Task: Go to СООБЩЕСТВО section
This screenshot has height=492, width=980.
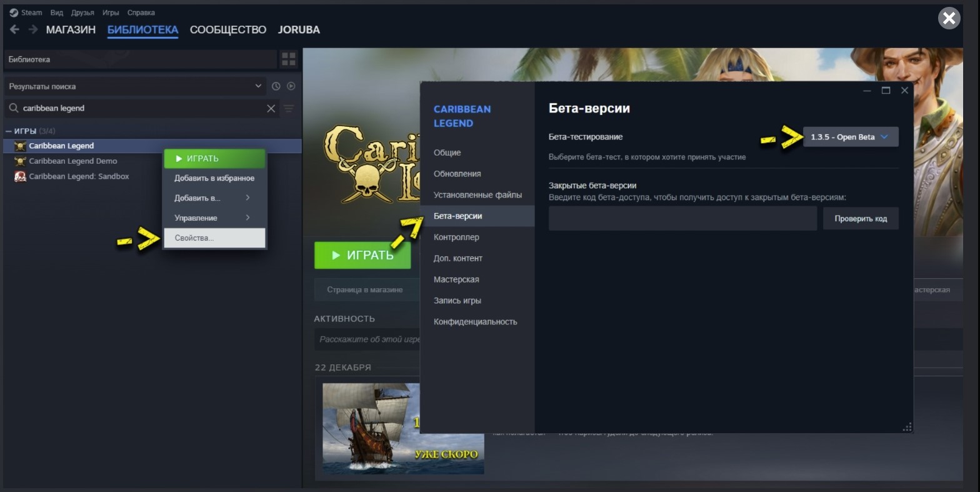Action: (x=228, y=29)
